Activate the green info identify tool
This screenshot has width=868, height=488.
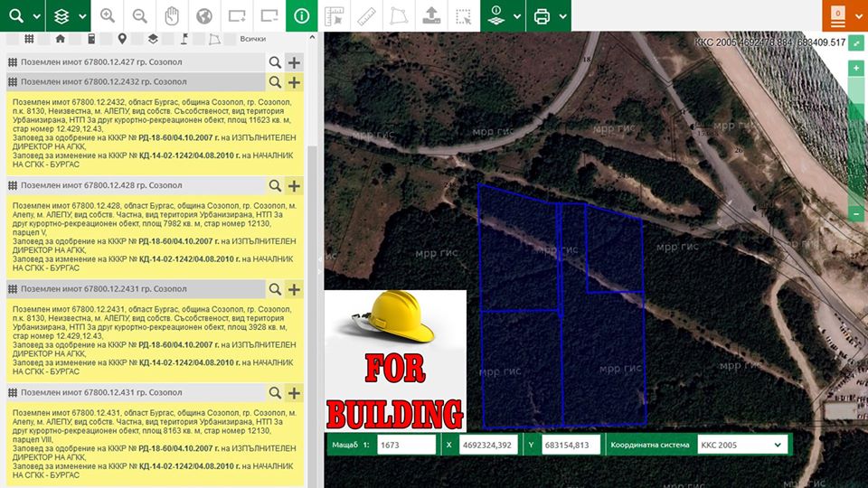click(301, 16)
